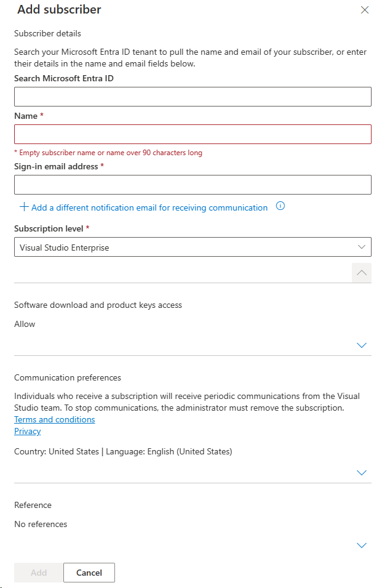The image size is (382, 588).
Task: Click the Name input field
Action: (x=191, y=134)
